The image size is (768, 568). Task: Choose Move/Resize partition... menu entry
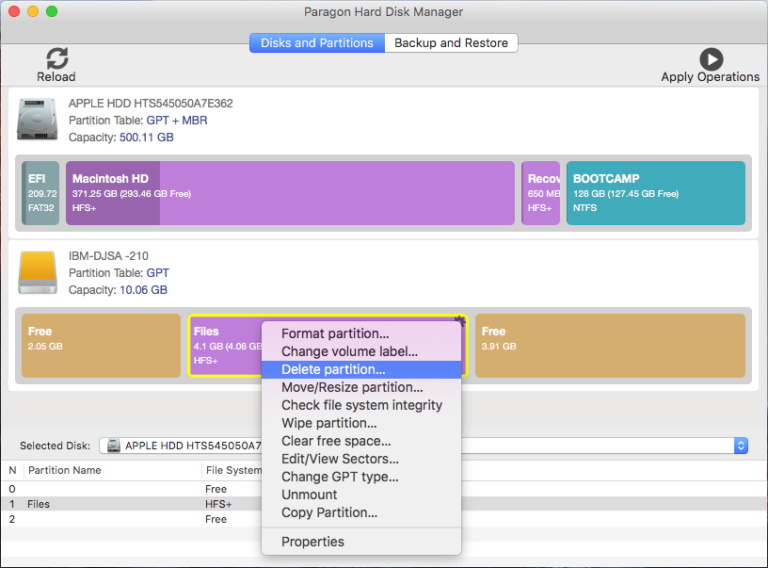(361, 387)
